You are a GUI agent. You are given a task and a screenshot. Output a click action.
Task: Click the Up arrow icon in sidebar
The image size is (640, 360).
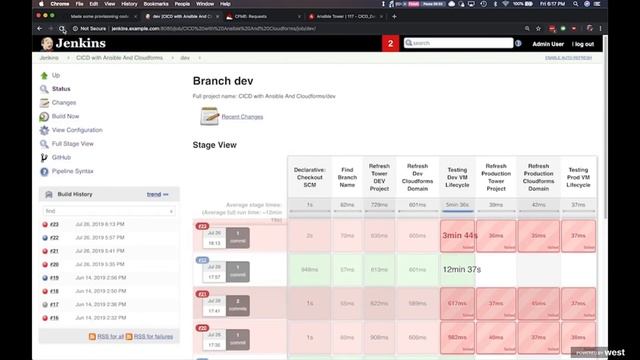coord(44,76)
